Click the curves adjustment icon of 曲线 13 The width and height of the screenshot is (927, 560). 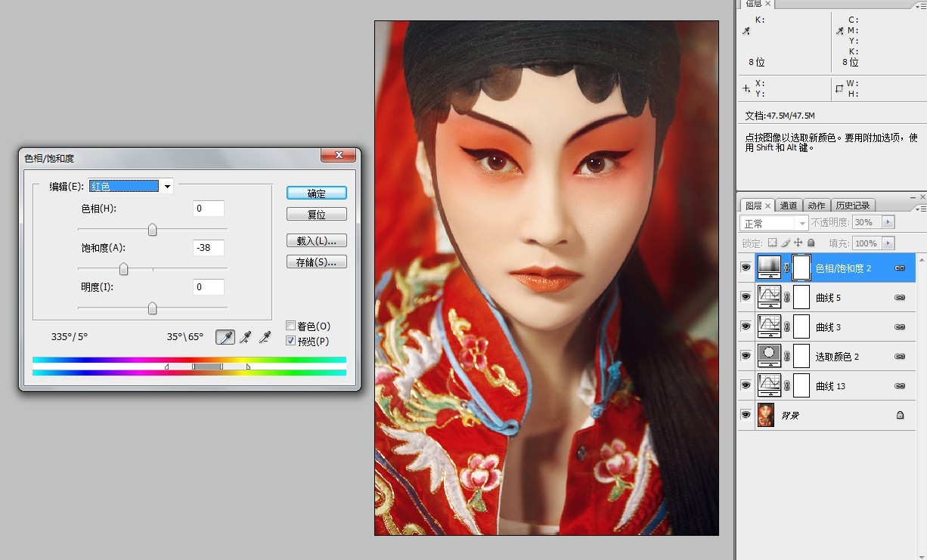(770, 385)
